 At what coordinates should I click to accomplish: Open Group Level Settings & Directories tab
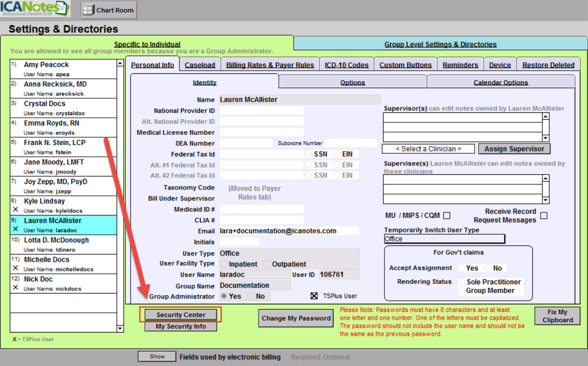point(440,44)
